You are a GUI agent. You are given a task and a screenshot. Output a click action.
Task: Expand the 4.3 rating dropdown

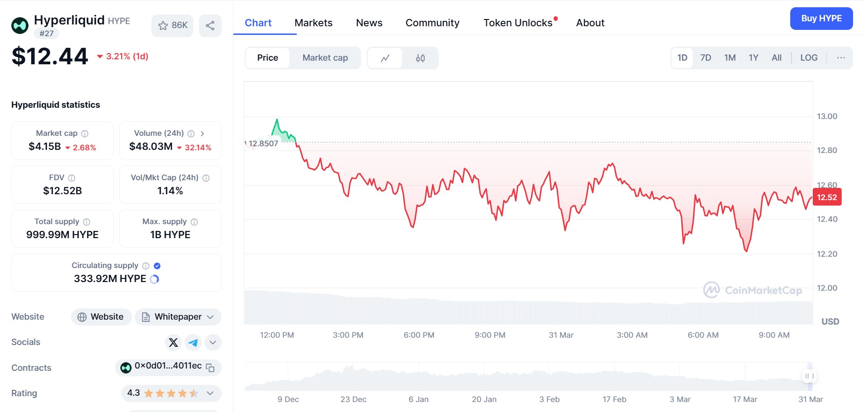210,393
